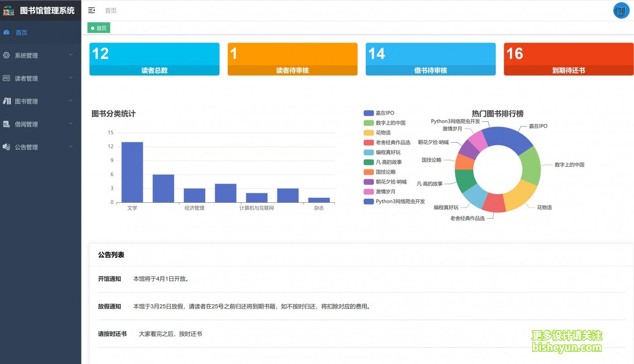The width and height of the screenshot is (634, 364).
Task: Click the 借阅管理 sidebar icon
Action: [x=6, y=124]
